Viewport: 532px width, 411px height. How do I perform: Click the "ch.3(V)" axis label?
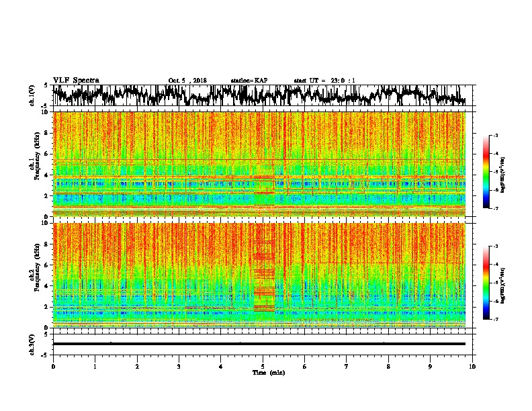tap(32, 345)
